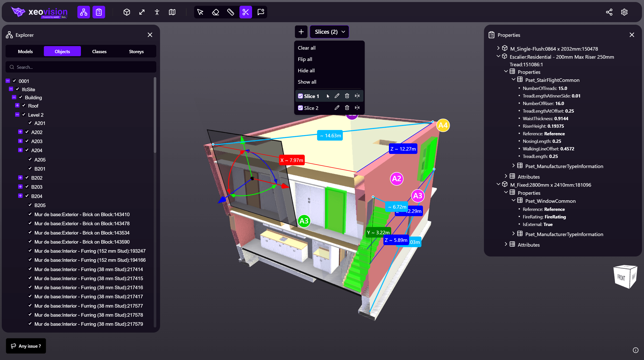The width and height of the screenshot is (644, 360).
Task: Uncheck the Slice 1 checkbox
Action: pyautogui.click(x=300, y=96)
